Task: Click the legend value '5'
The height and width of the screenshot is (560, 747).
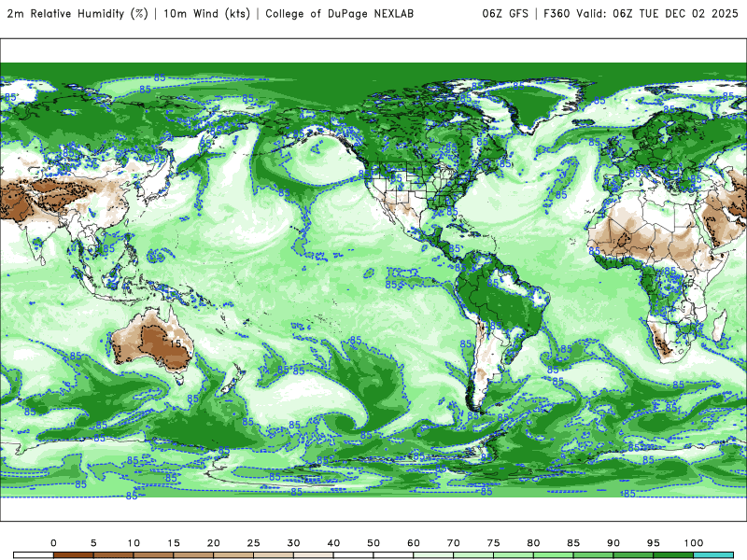Action: (93, 543)
